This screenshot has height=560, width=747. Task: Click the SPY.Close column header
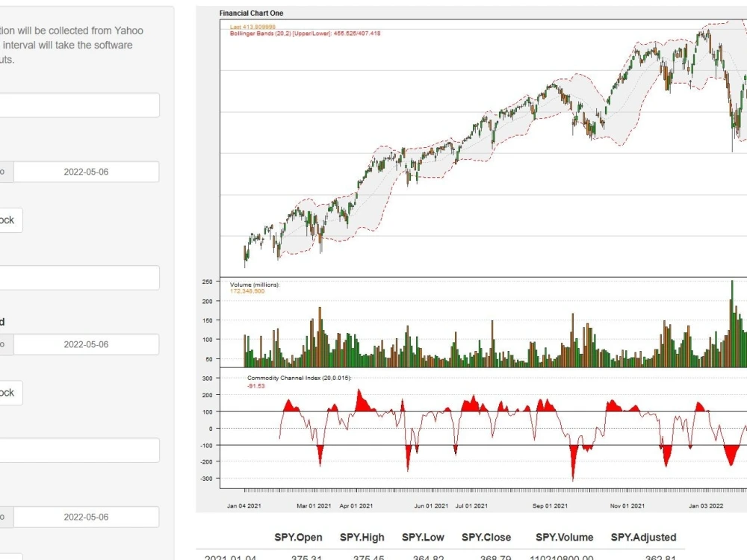(x=486, y=538)
